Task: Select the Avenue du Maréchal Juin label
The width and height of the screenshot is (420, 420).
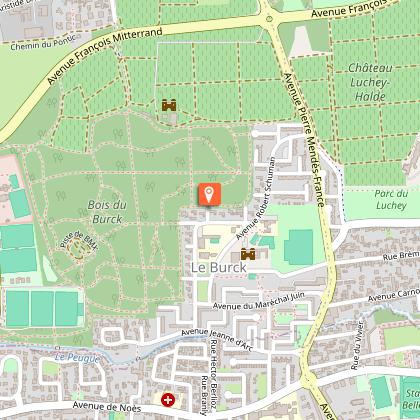Action: [259, 301]
